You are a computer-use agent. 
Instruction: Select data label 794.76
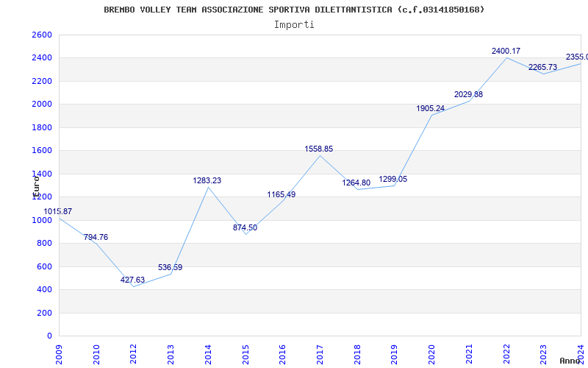[x=96, y=237]
